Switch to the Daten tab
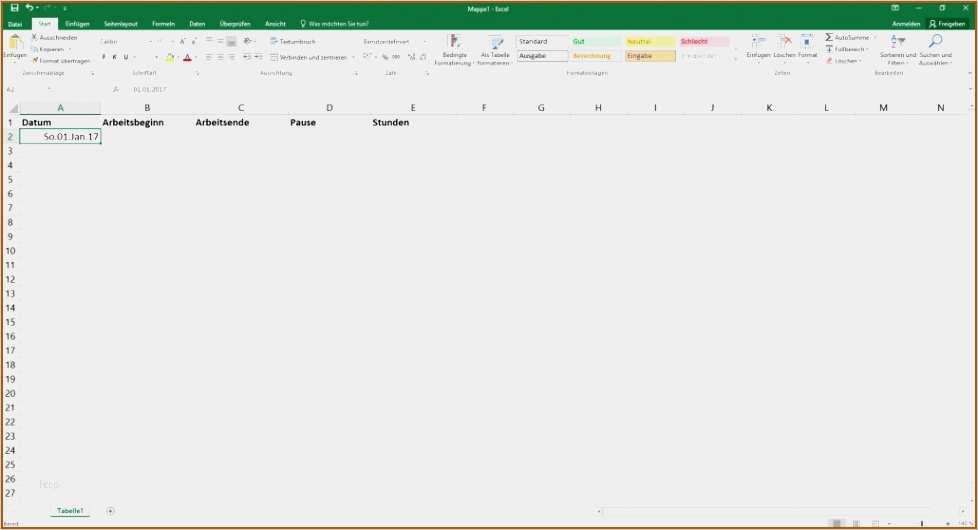 coord(197,24)
